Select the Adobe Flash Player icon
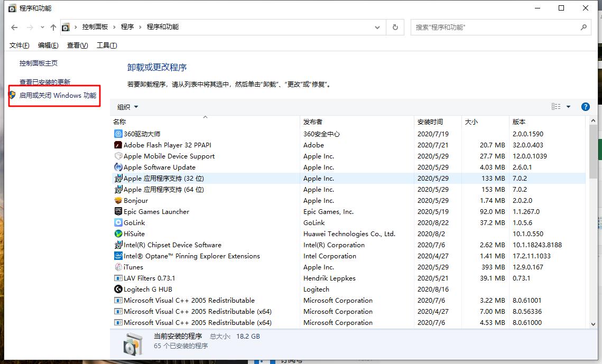602x364 pixels. click(x=118, y=145)
